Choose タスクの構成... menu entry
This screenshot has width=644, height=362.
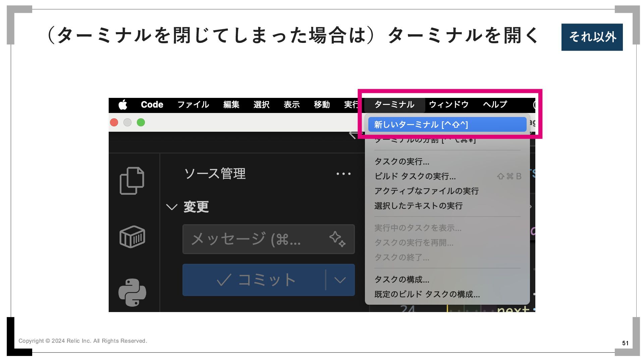click(447, 280)
